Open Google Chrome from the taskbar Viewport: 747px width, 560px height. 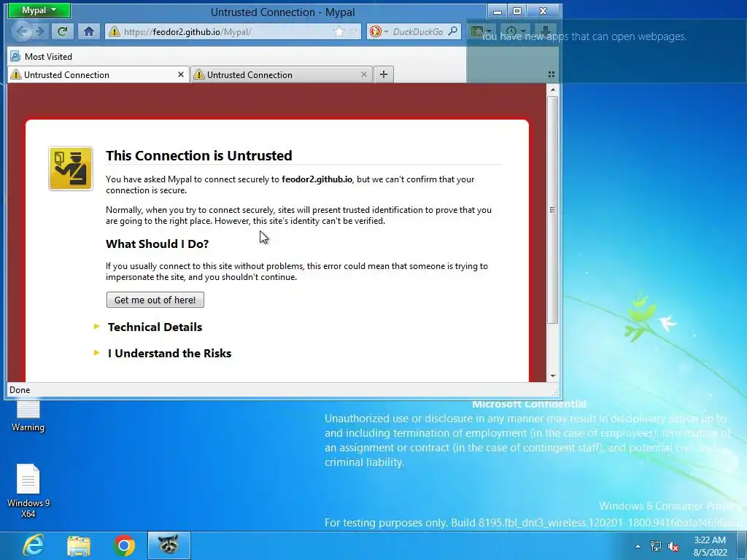pyautogui.click(x=124, y=545)
